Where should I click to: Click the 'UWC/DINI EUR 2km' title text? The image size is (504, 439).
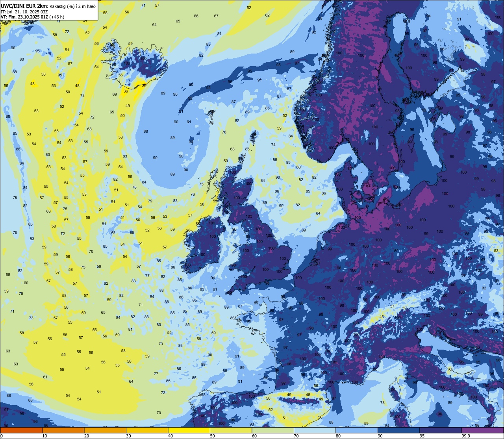[x=24, y=6]
